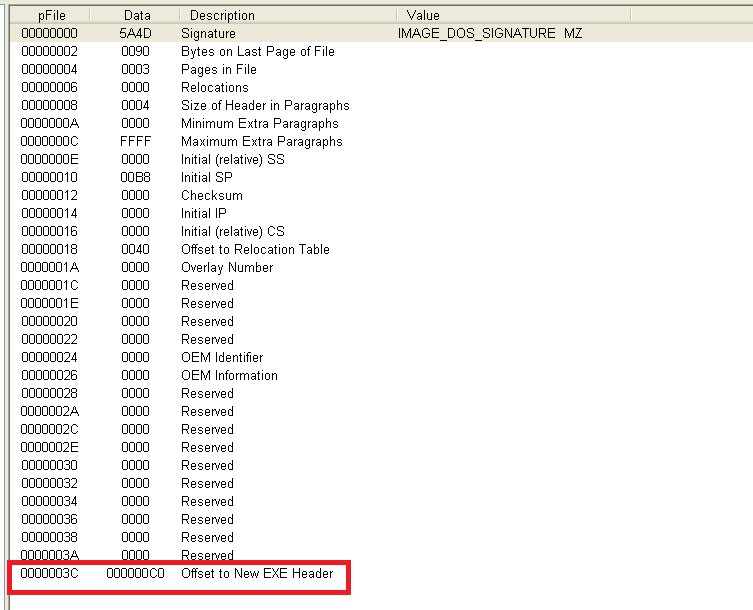Select Reserved row at offset 00000032
753x610 pixels.
207,484
